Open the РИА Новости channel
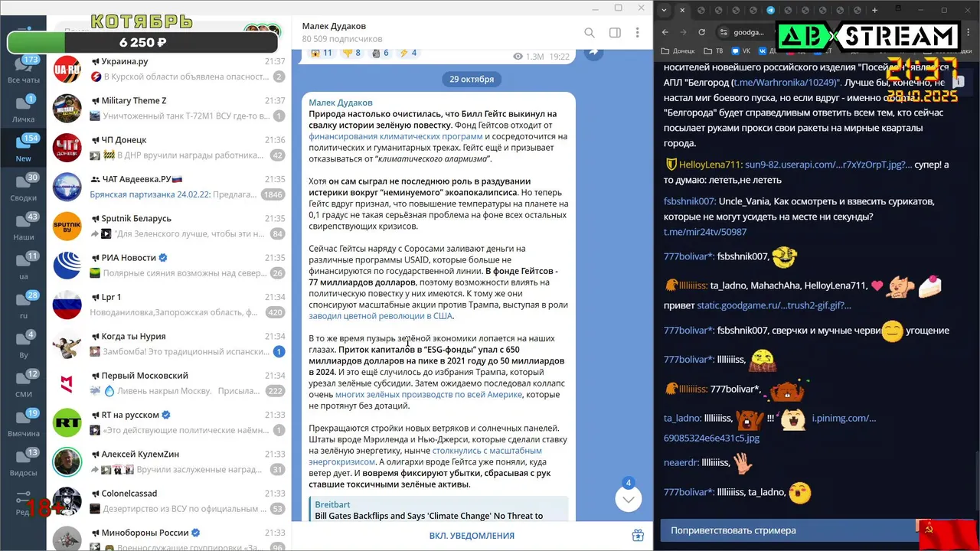 click(169, 266)
